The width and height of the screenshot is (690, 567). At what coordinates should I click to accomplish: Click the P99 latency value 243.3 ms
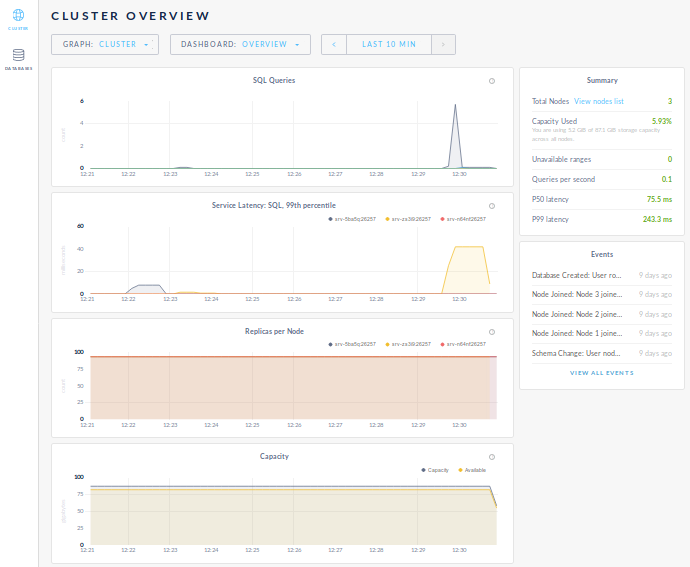657,219
